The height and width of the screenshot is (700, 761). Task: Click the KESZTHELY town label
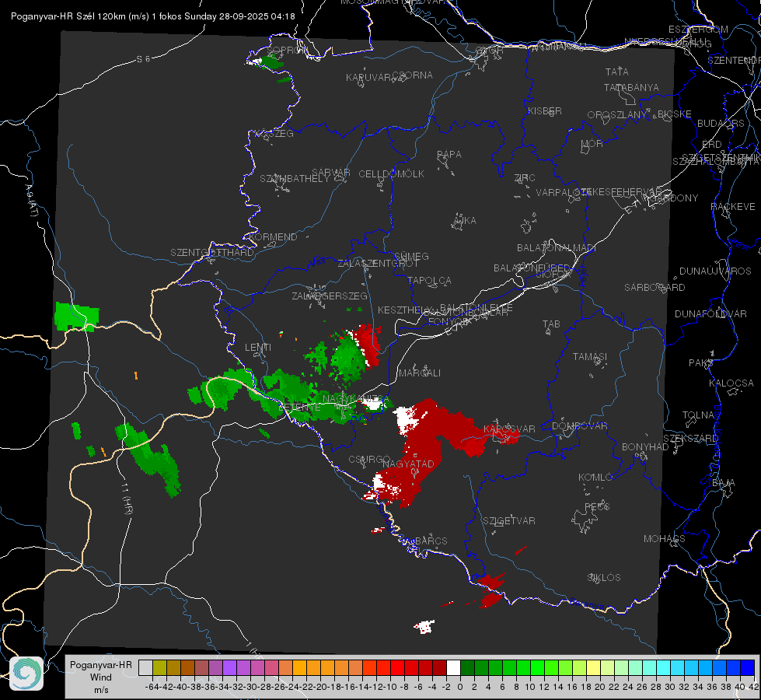pyautogui.click(x=404, y=310)
